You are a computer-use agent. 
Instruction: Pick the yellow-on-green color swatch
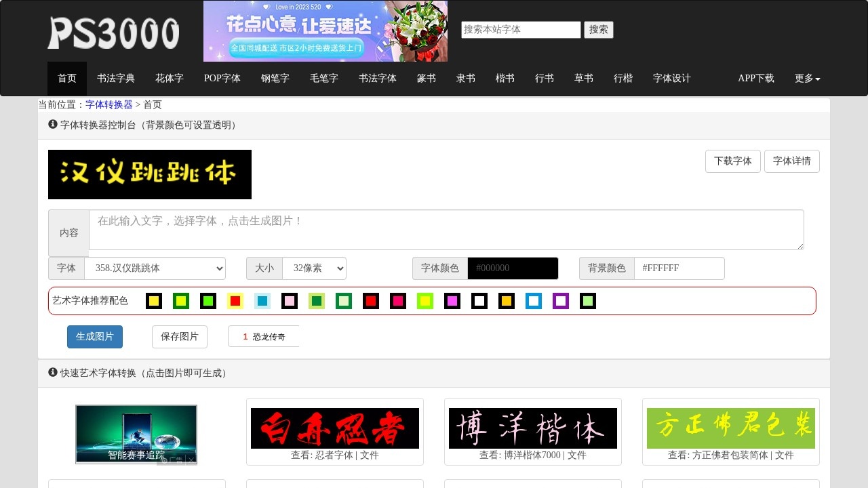point(181,301)
